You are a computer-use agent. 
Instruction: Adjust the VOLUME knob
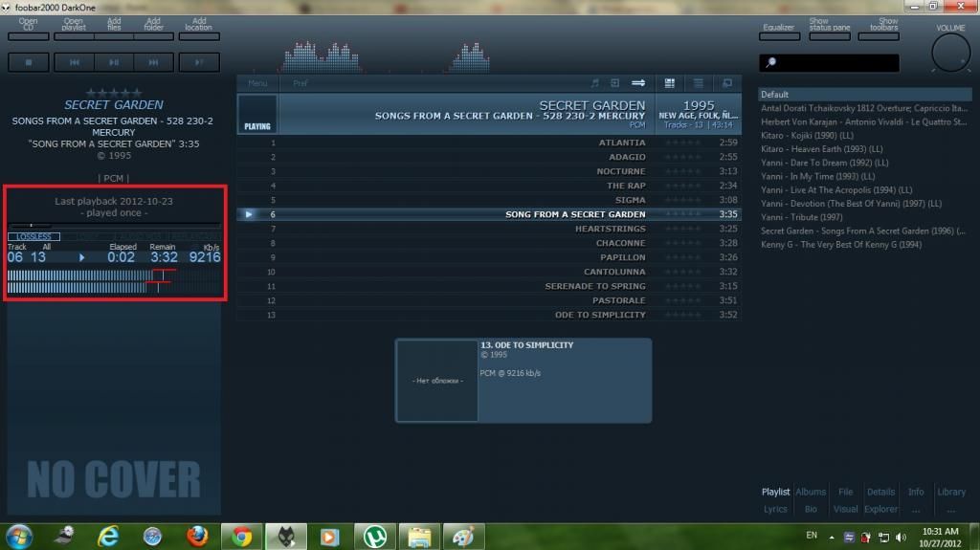pyautogui.click(x=950, y=54)
